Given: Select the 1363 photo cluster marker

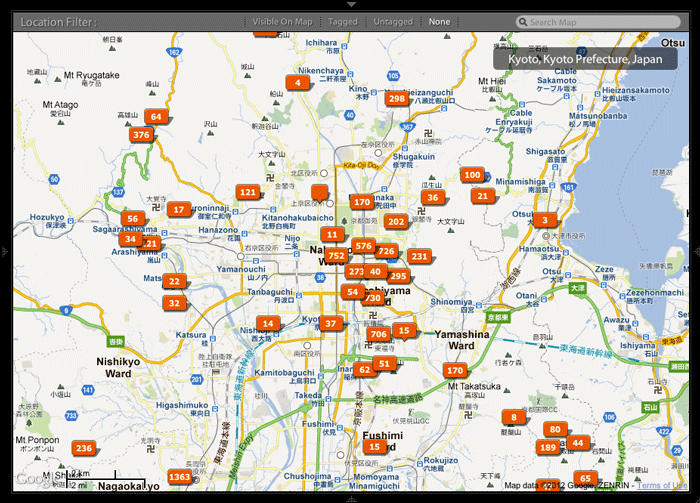Looking at the screenshot, I should tap(179, 477).
